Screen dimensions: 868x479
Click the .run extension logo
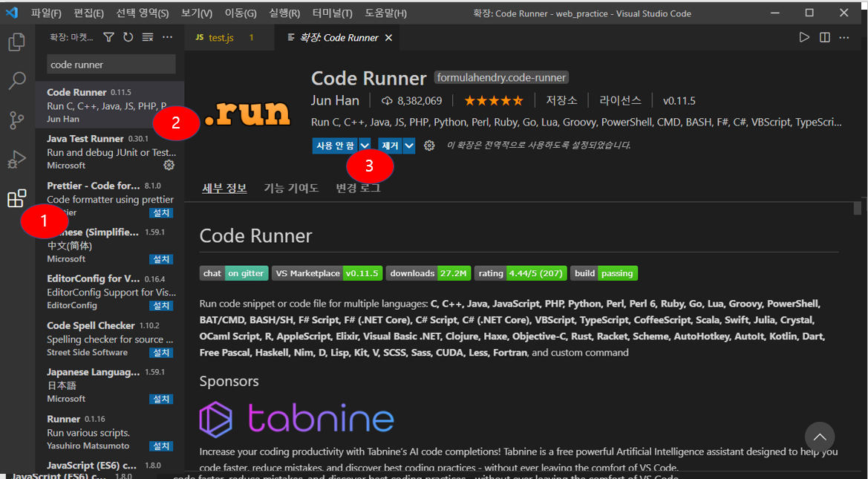coord(247,112)
